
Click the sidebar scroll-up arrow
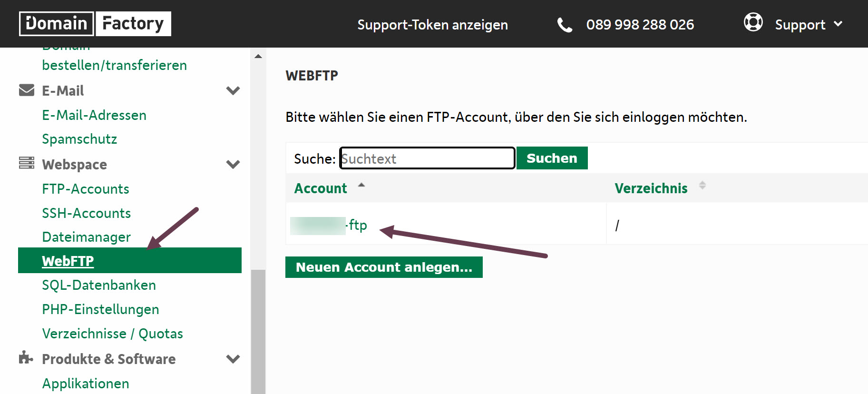(258, 57)
